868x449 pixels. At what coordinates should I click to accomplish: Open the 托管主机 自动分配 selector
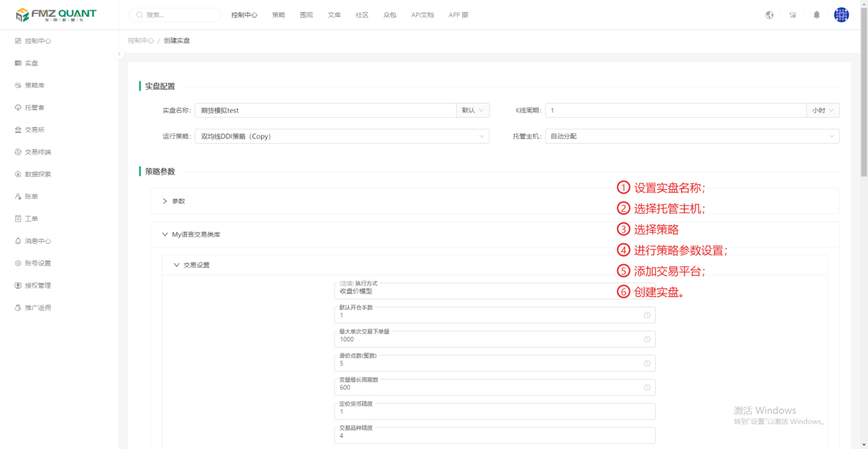(692, 136)
